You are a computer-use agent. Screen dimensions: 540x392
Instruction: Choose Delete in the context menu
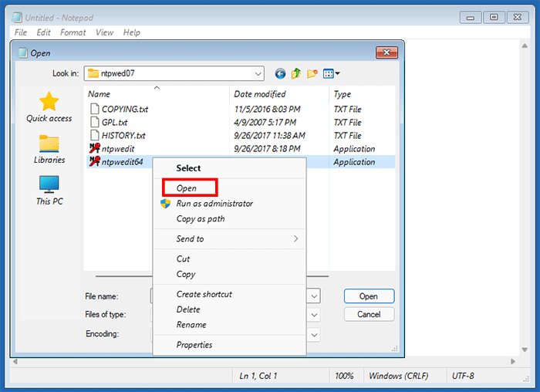click(x=188, y=309)
